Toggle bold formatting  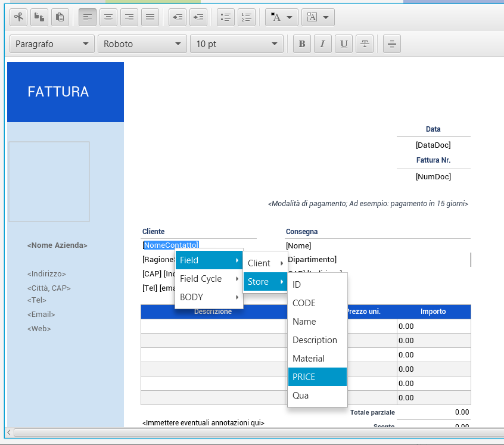point(302,44)
